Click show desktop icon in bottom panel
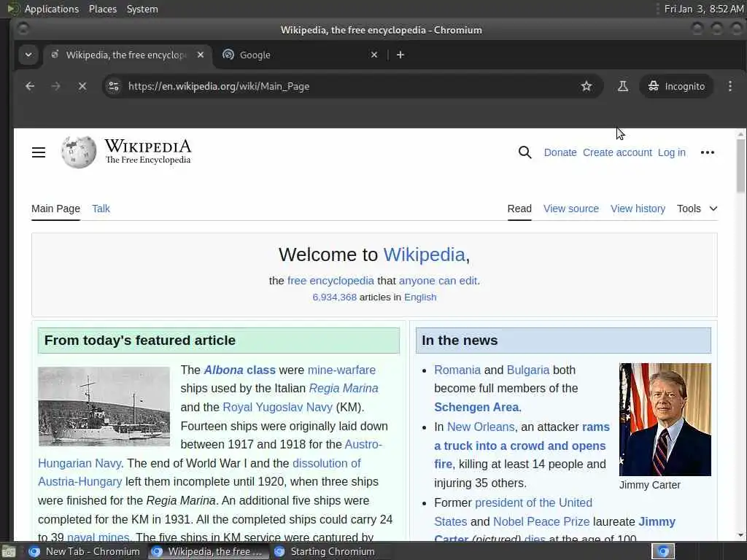 (x=9, y=552)
